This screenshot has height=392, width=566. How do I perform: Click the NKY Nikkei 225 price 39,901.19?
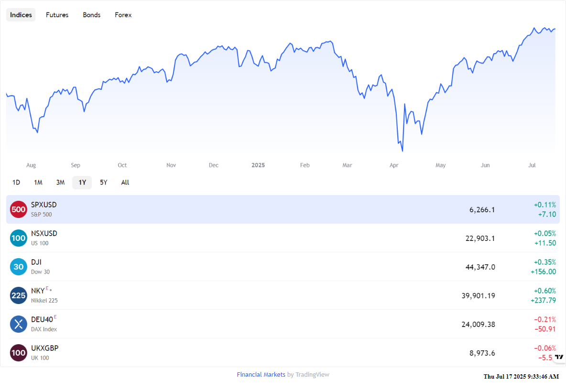pos(479,295)
